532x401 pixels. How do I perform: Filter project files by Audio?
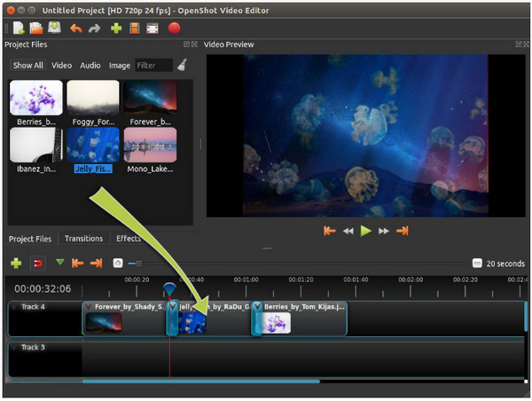click(90, 65)
